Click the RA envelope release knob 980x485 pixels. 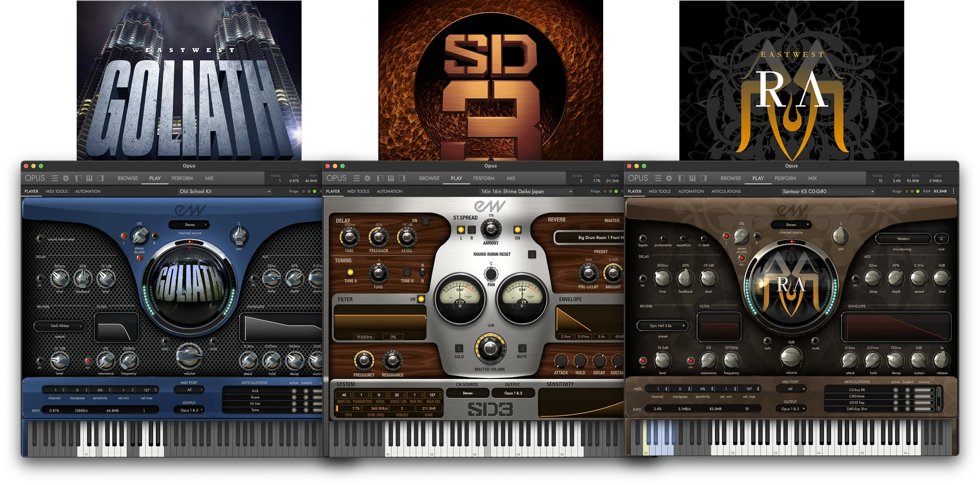(941, 360)
